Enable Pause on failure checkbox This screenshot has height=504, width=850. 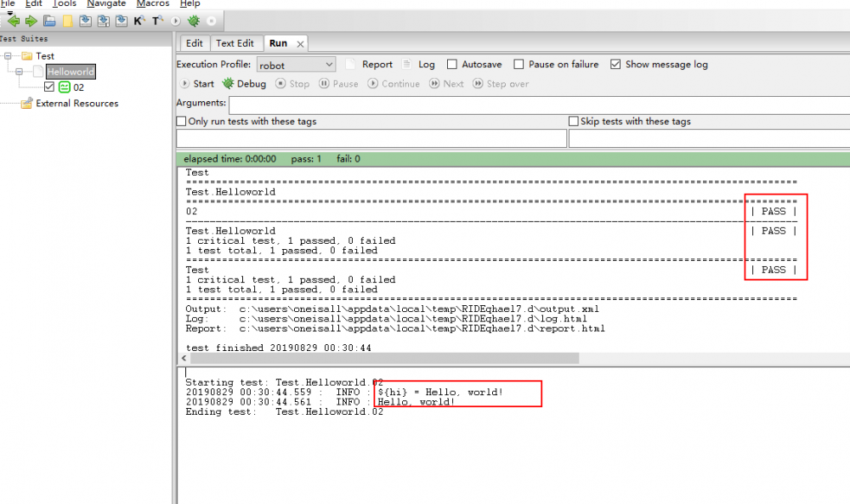(x=518, y=64)
